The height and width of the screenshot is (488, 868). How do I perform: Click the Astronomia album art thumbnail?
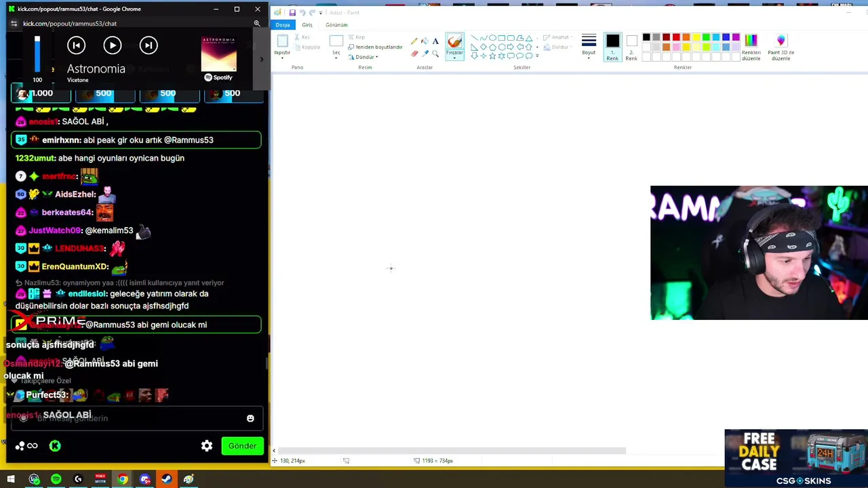pos(218,54)
